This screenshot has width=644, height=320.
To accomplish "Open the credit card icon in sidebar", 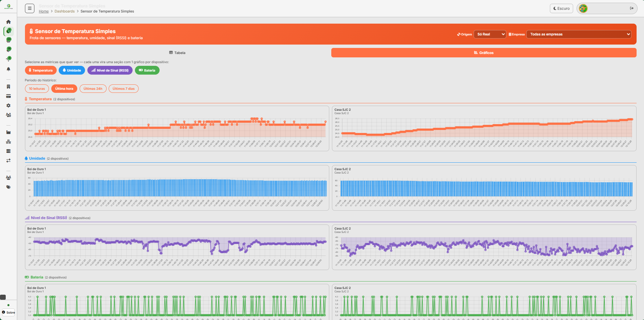I will [x=8, y=96].
